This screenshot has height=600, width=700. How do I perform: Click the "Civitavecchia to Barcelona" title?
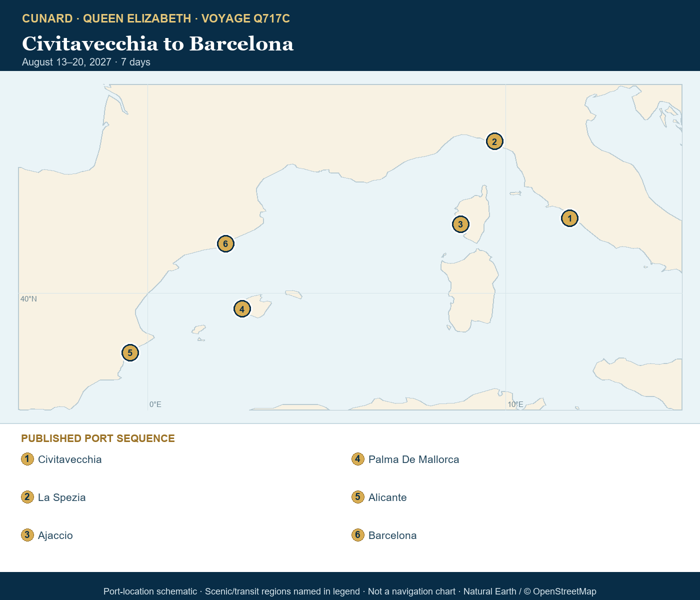158,43
